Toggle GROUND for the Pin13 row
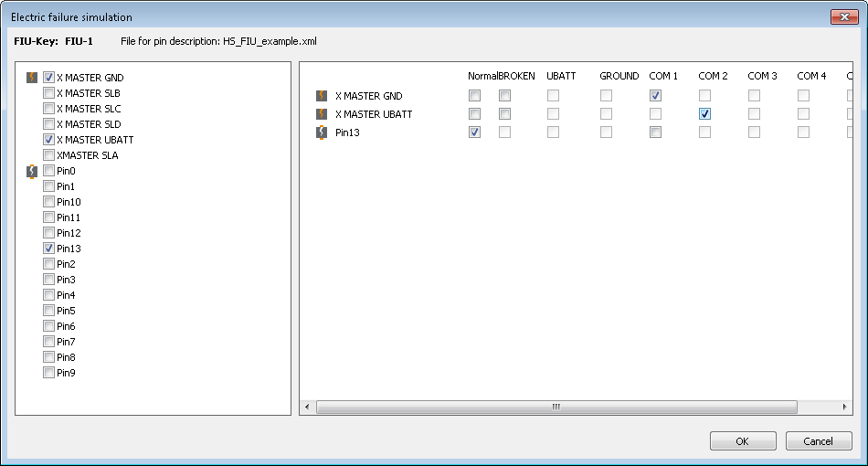 pos(606,132)
